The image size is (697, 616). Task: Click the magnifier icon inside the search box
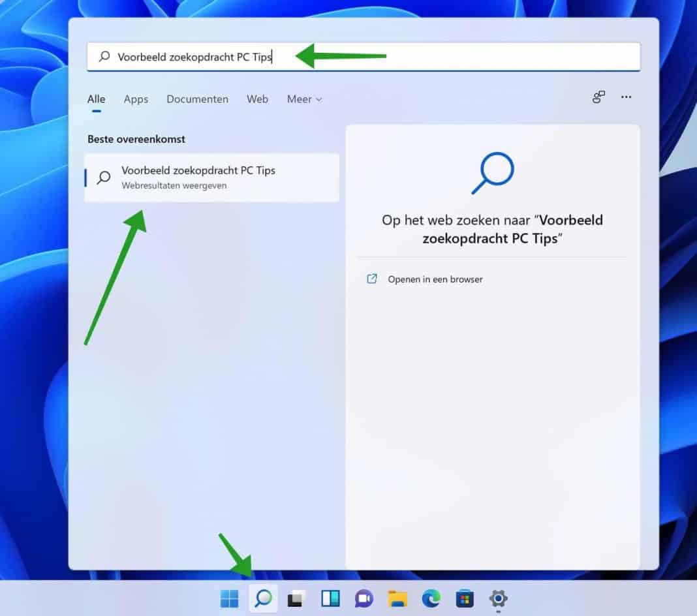pos(104,57)
